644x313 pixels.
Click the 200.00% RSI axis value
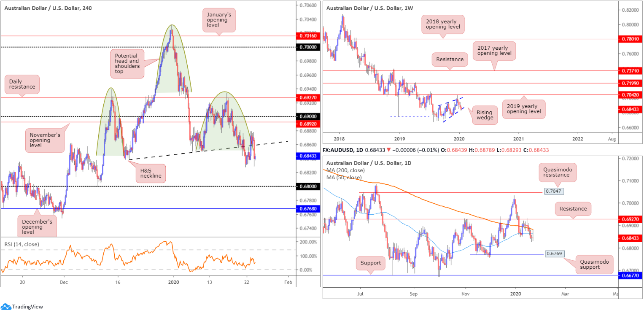tap(307, 242)
